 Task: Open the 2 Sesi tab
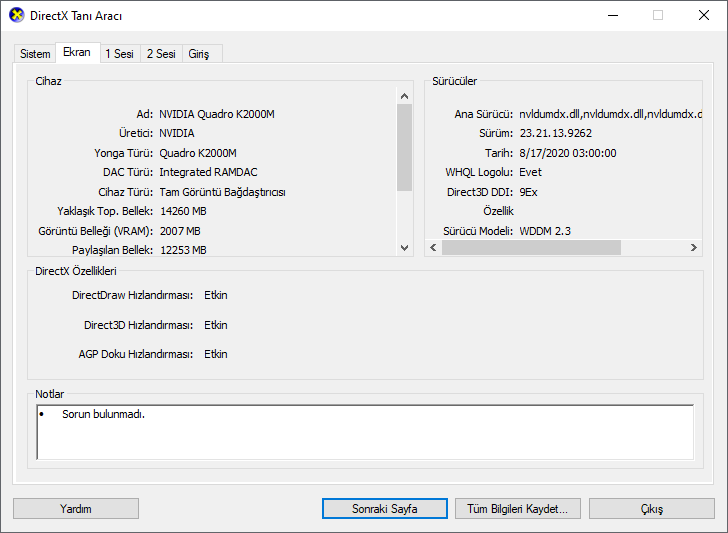point(161,54)
